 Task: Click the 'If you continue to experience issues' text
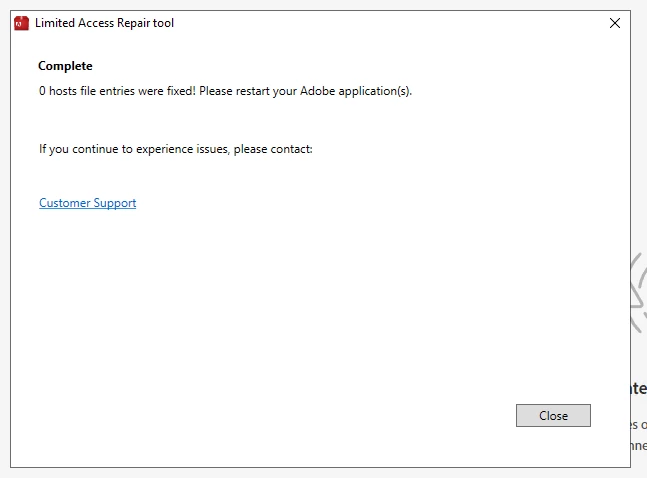click(x=176, y=149)
